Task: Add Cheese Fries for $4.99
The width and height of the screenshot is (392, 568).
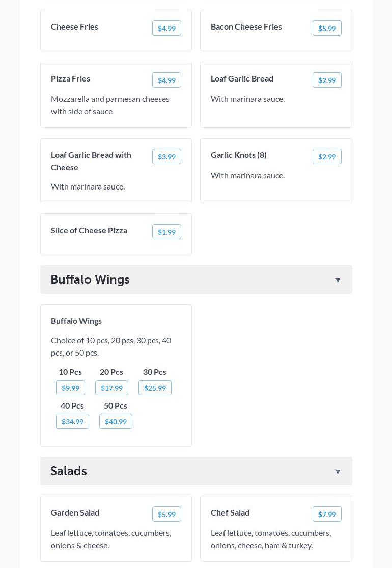Action: pyautogui.click(x=166, y=28)
